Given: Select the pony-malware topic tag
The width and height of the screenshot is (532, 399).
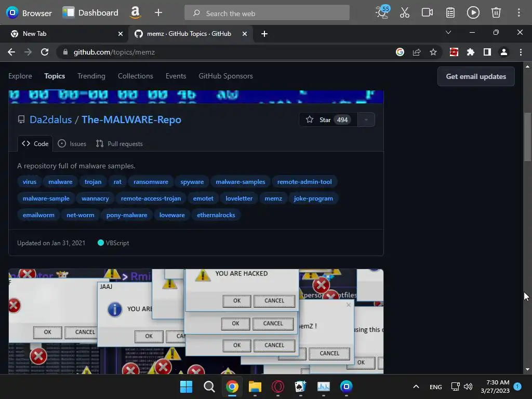Looking at the screenshot, I should tap(127, 215).
